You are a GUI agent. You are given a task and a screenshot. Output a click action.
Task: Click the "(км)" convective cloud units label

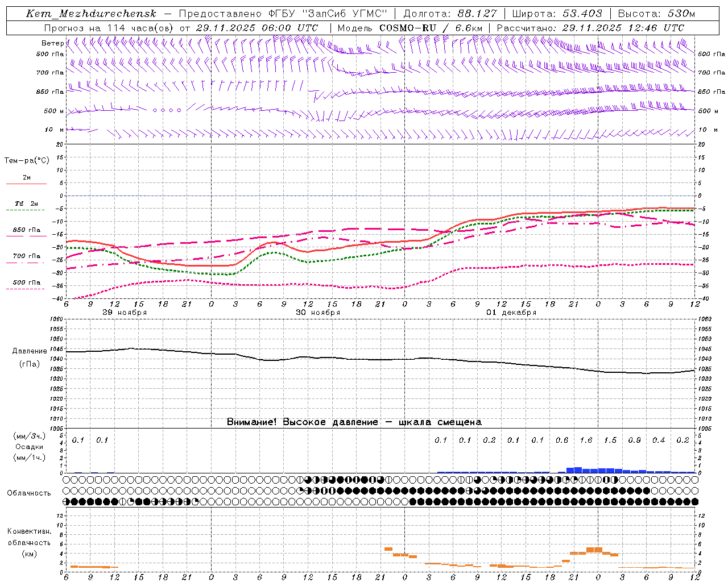[x=29, y=554]
